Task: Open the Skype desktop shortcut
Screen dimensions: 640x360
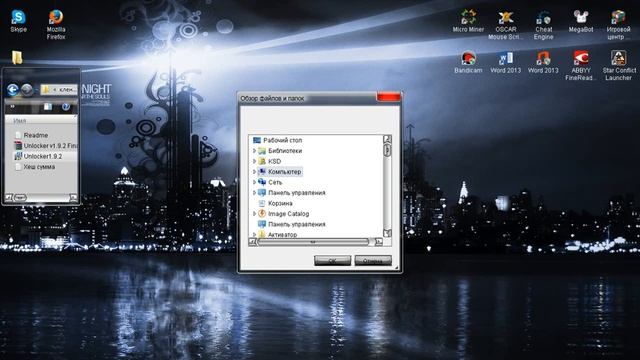Action: tap(18, 21)
